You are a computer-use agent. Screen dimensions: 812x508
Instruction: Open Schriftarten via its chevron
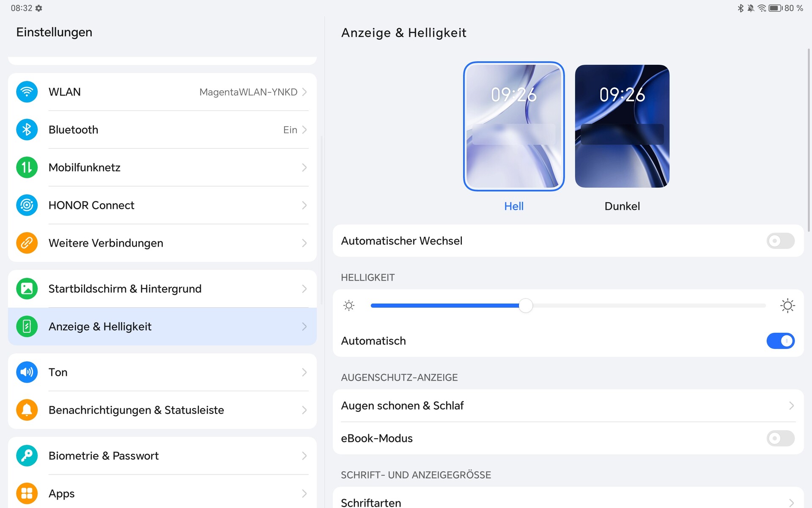pos(791,502)
